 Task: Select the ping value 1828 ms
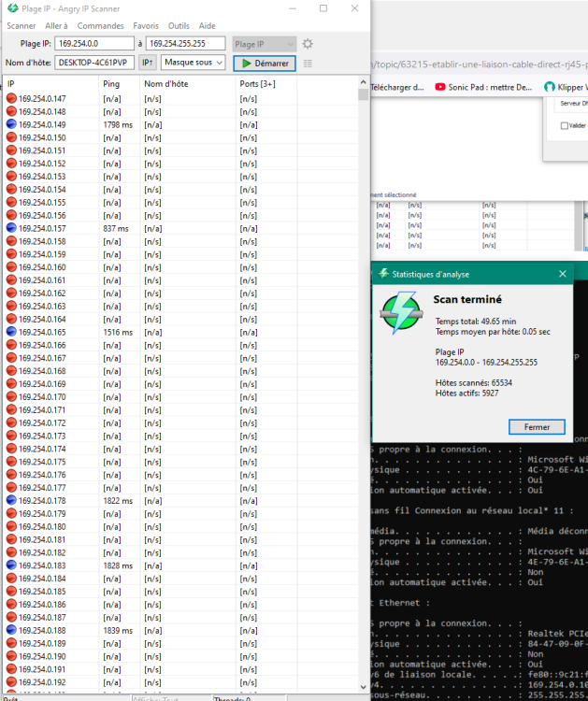pyautogui.click(x=118, y=565)
